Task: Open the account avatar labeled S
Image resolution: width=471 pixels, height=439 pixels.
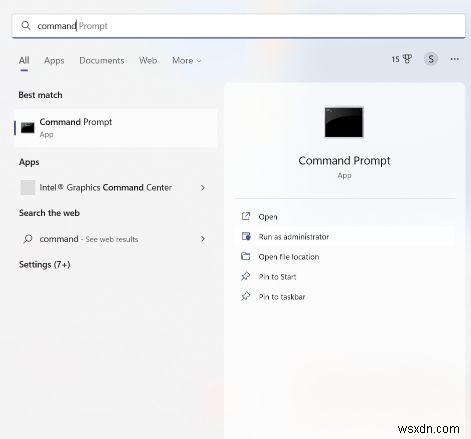Action: [431, 59]
